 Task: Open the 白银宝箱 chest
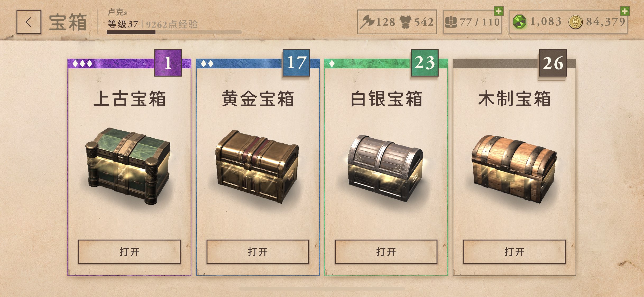click(386, 252)
